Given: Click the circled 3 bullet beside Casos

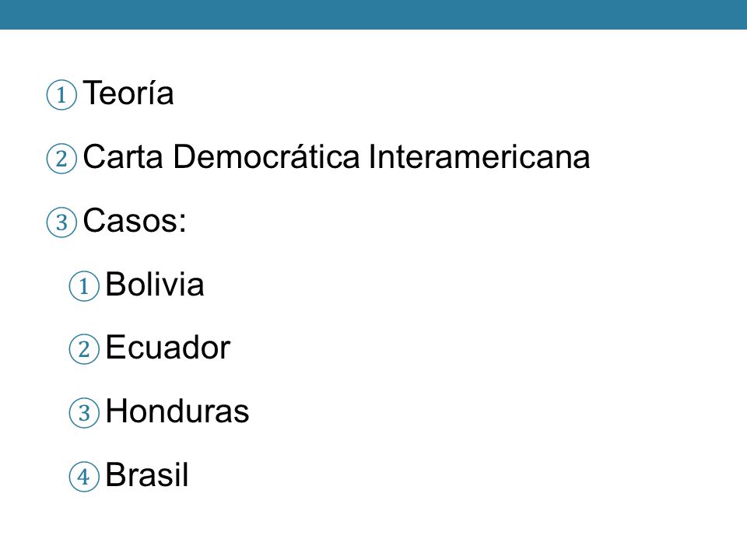Looking at the screenshot, I should click(x=61, y=222).
